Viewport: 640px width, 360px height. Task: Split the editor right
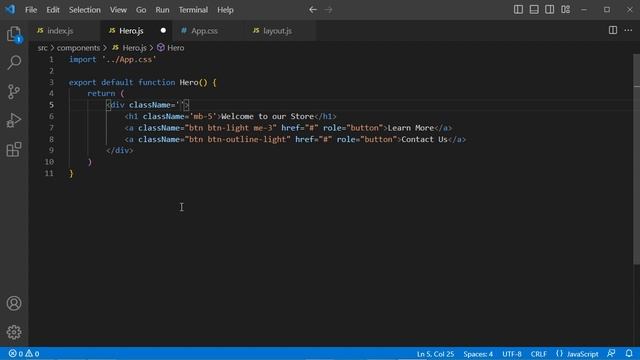point(613,30)
